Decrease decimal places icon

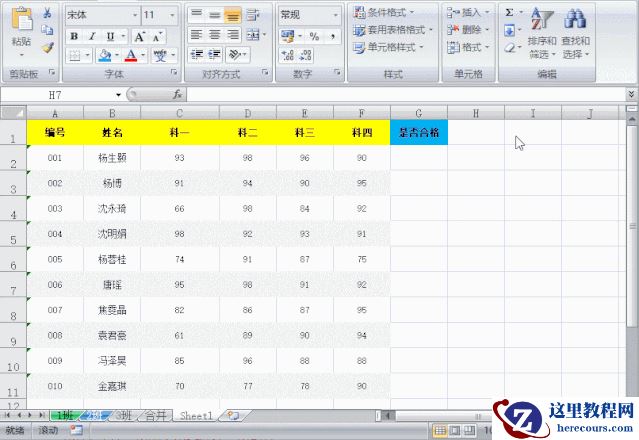306,55
